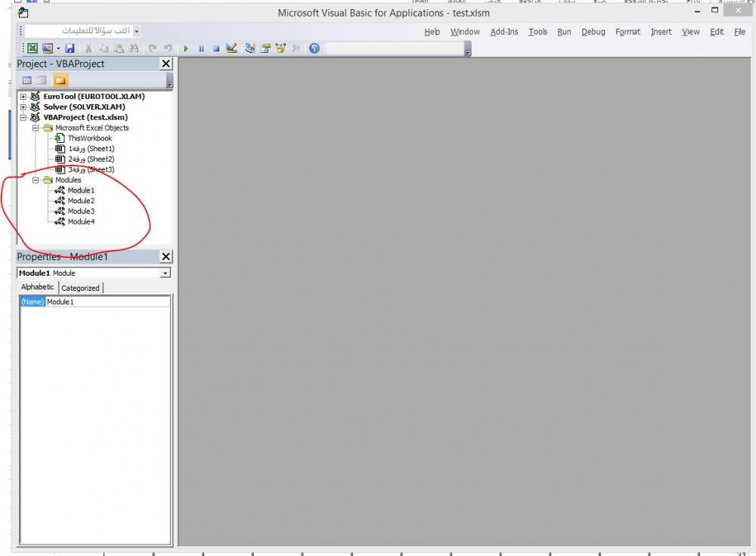This screenshot has height=556, width=756.
Task: Open the help search box dropdown arrow
Action: pyautogui.click(x=137, y=31)
